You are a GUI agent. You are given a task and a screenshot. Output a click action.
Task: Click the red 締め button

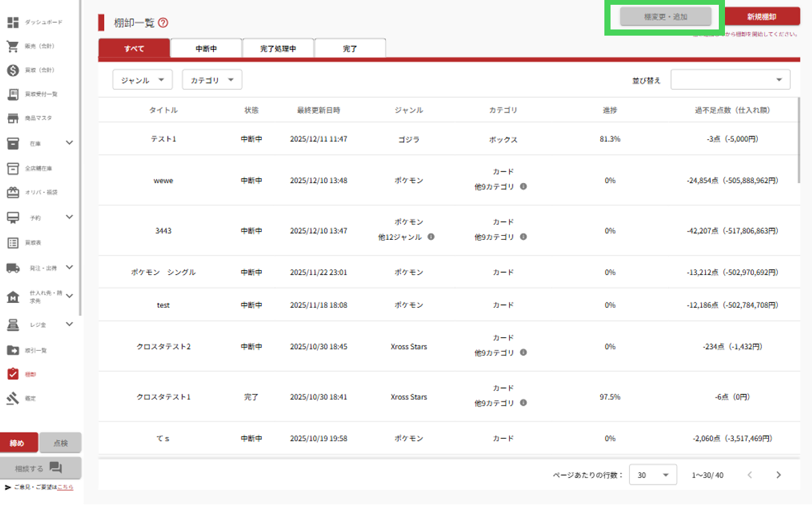click(19, 443)
